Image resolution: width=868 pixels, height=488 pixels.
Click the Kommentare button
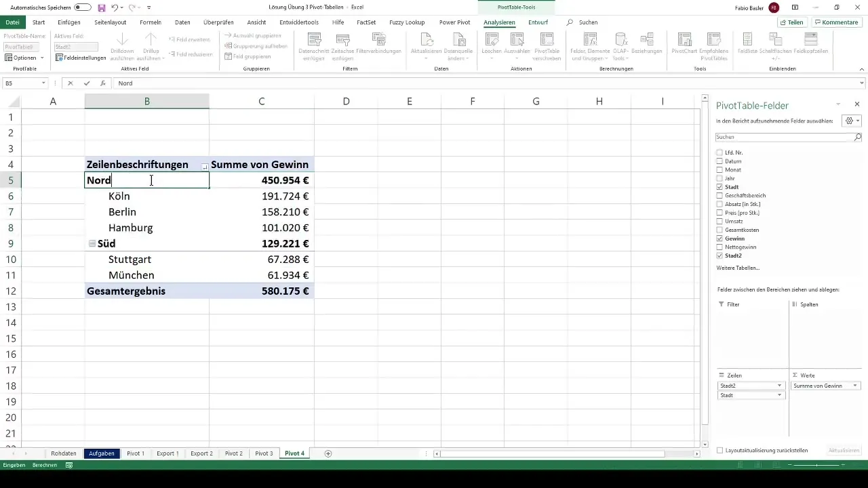(x=837, y=22)
